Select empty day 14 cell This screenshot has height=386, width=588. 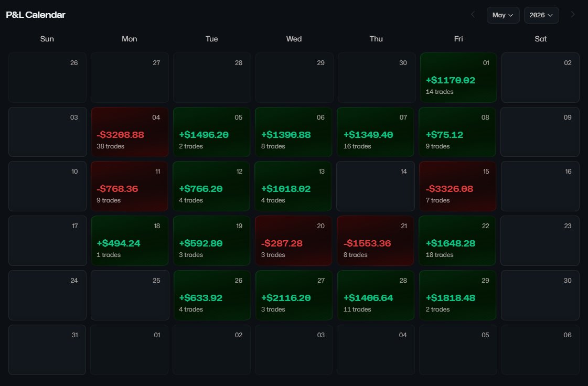[376, 186]
